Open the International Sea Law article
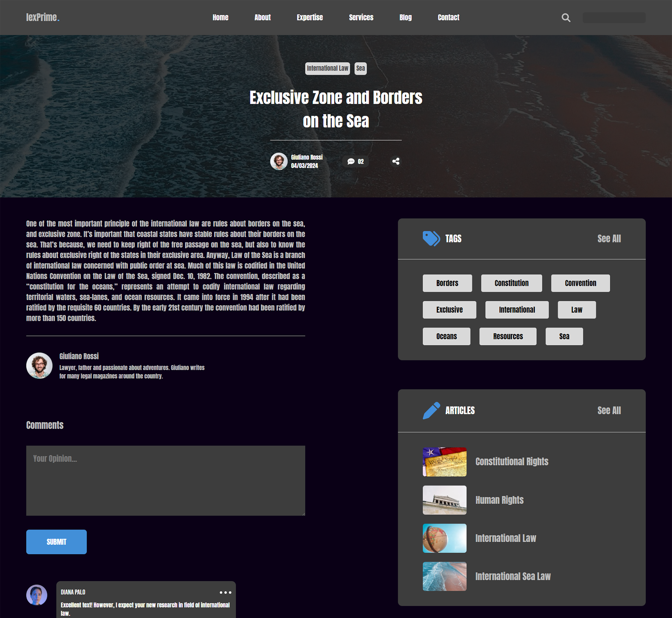672x618 pixels. (512, 576)
